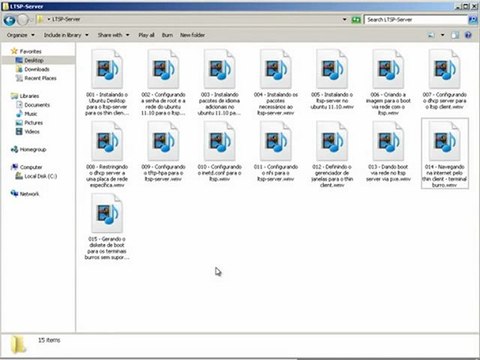480x360 pixels.
Task: Open the Help icon
Action: (x=468, y=35)
